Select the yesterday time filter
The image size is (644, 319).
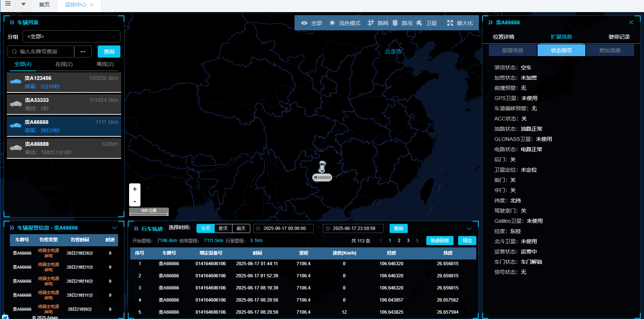[x=223, y=228]
